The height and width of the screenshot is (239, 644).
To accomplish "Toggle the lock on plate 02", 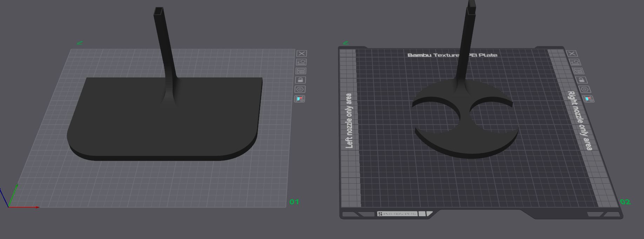I will [581, 80].
